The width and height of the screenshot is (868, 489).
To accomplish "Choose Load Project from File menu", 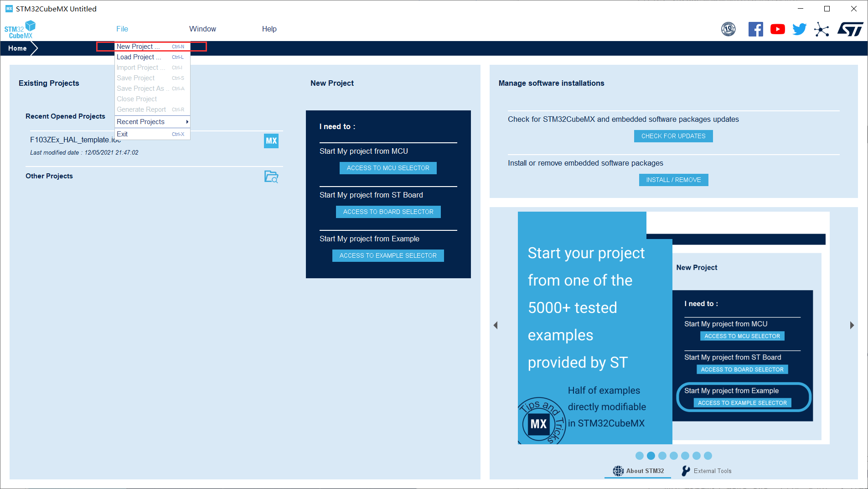I will (152, 57).
